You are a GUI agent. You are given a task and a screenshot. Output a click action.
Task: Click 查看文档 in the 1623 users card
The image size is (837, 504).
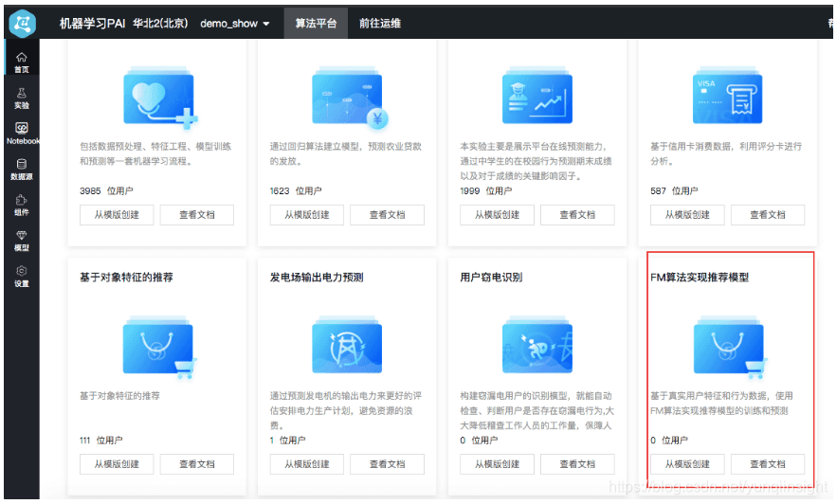pos(387,215)
